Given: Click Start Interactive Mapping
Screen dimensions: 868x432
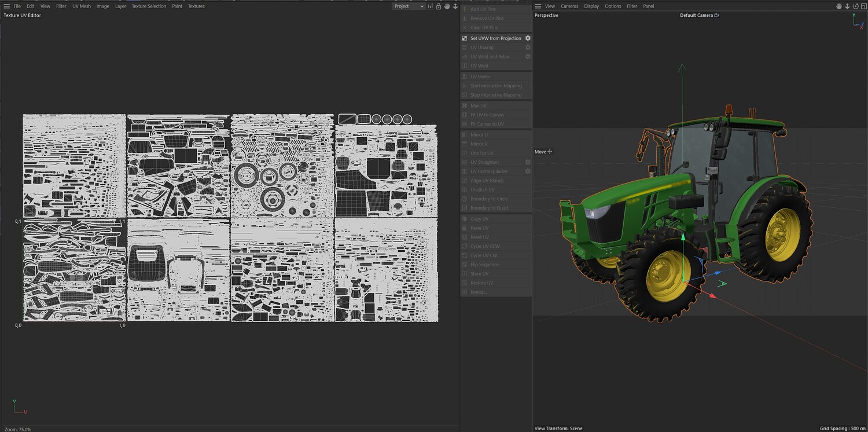Looking at the screenshot, I should pos(496,86).
